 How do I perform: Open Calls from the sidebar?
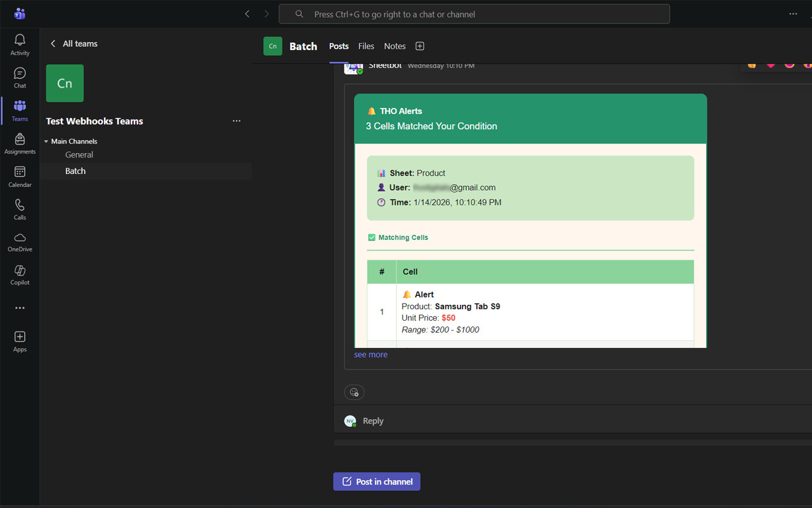pyautogui.click(x=20, y=209)
